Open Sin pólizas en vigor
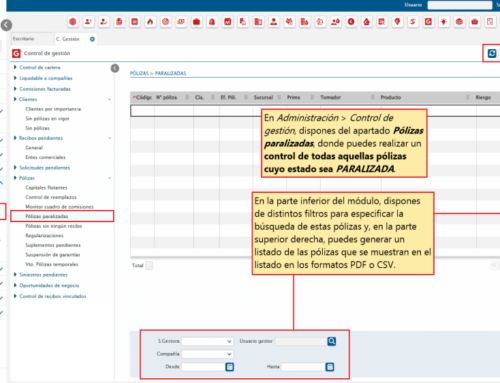This screenshot has width=500, height=383. (47, 119)
